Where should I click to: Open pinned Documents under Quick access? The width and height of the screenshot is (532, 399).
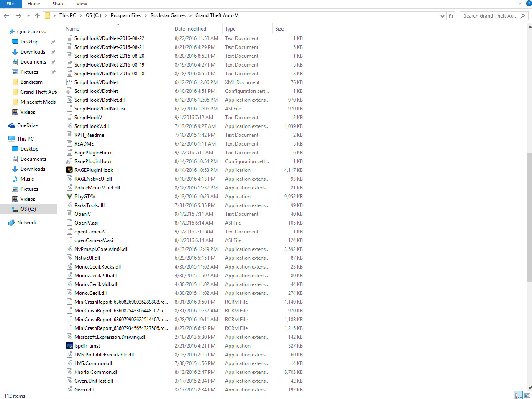pyautogui.click(x=33, y=62)
